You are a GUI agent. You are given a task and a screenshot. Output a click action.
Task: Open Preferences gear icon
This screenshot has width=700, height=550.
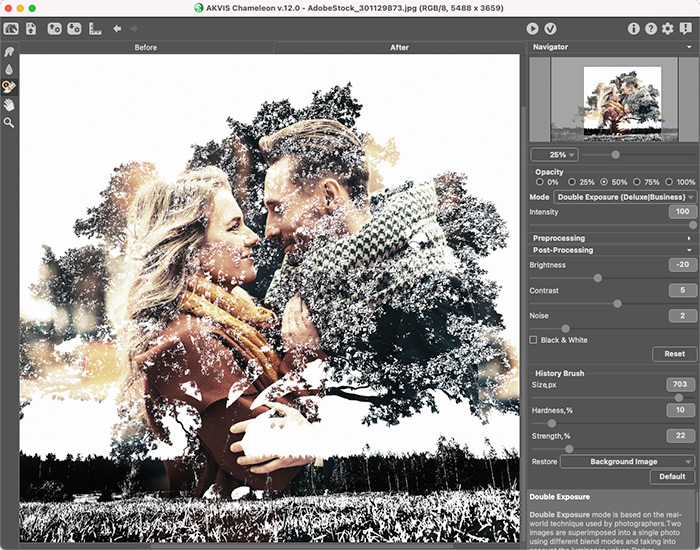(x=667, y=28)
